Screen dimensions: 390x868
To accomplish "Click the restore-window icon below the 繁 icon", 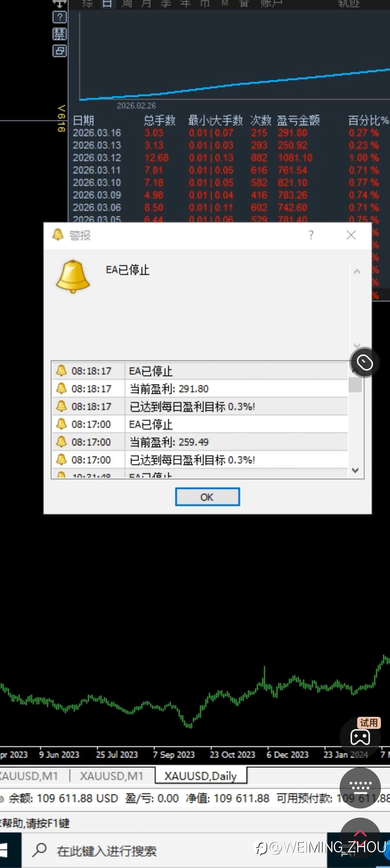I will pos(59,51).
